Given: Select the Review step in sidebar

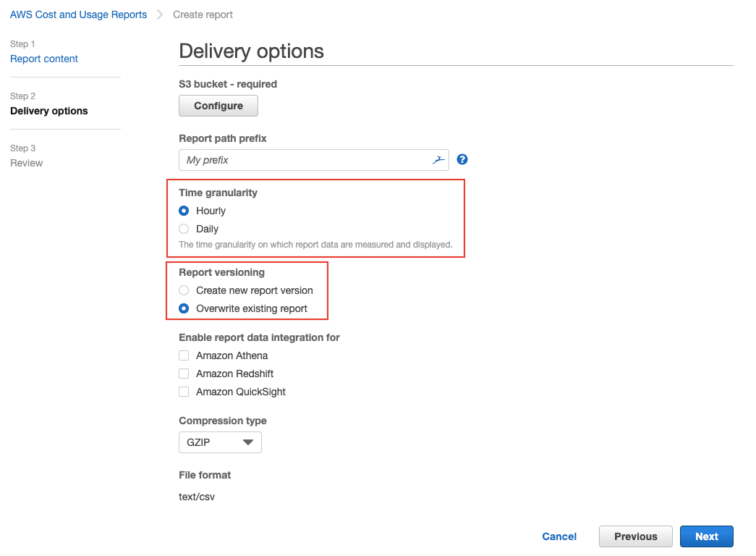Looking at the screenshot, I should pos(27,163).
